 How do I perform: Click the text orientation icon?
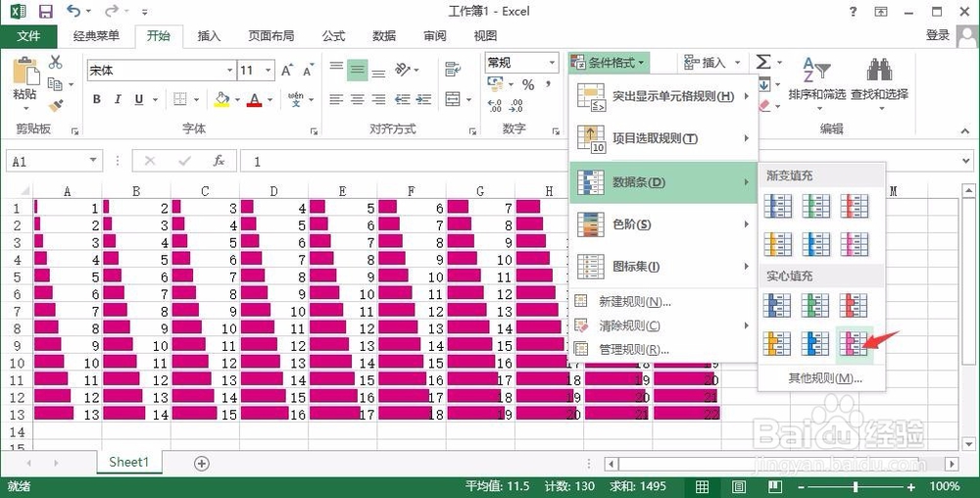pyautogui.click(x=403, y=70)
